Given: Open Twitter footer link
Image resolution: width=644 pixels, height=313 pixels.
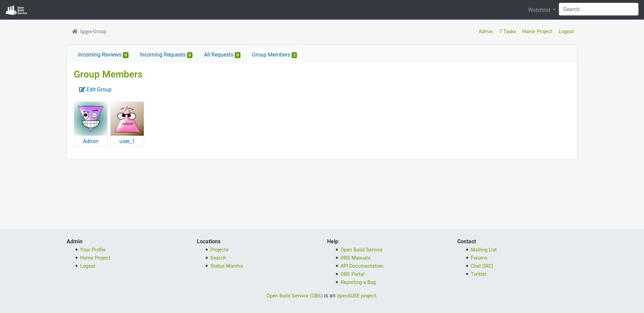Looking at the screenshot, I should [479, 274].
